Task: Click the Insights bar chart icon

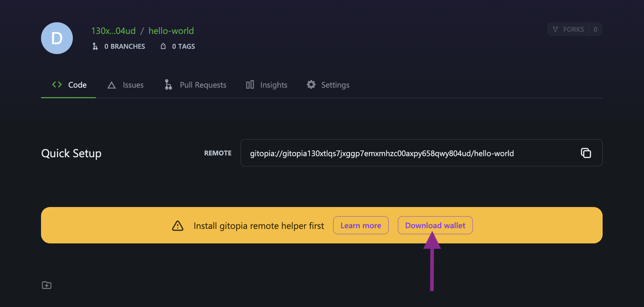Action: click(x=250, y=84)
